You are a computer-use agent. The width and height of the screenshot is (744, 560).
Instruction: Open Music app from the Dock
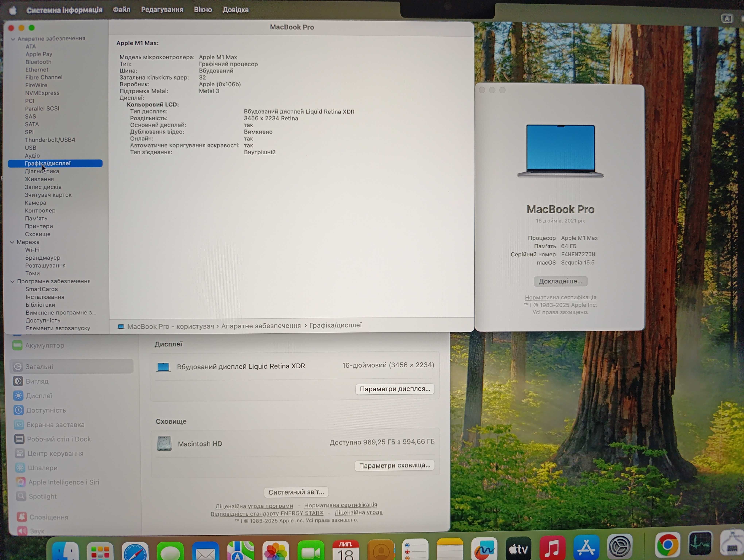coord(552,548)
